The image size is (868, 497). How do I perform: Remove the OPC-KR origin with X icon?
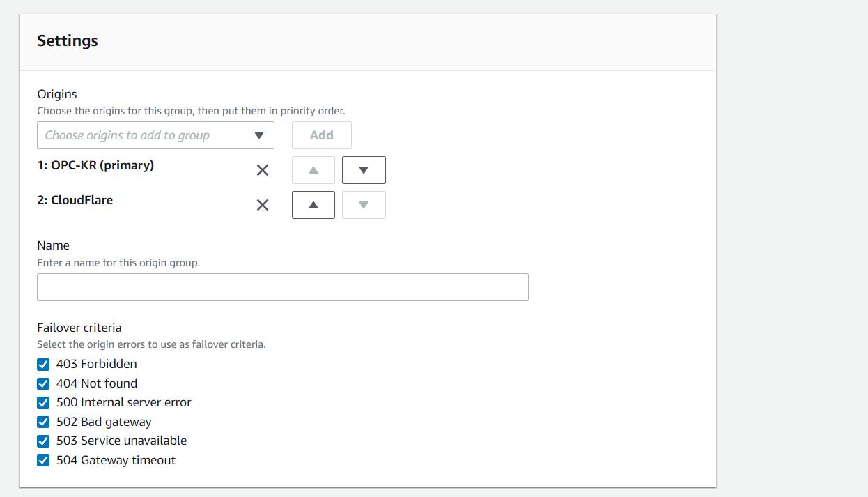(263, 170)
